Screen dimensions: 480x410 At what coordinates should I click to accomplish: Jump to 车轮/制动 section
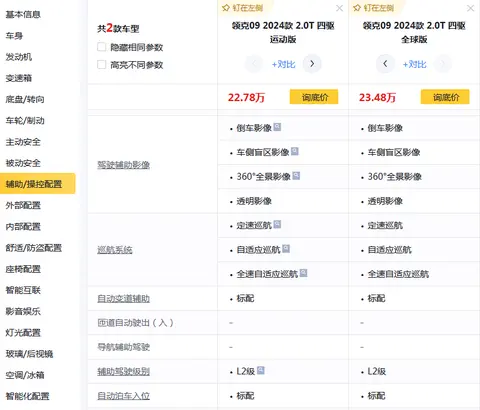25,120
